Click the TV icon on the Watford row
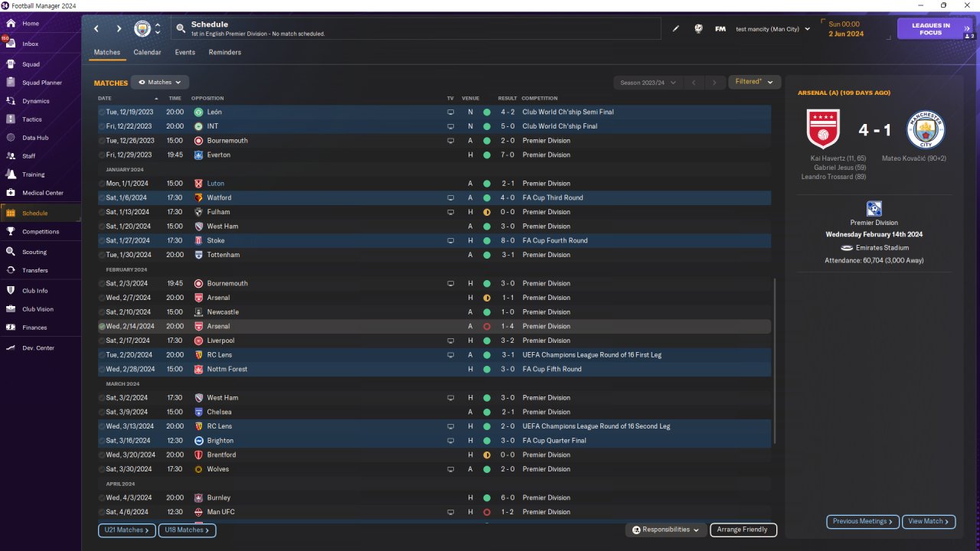 tap(450, 198)
